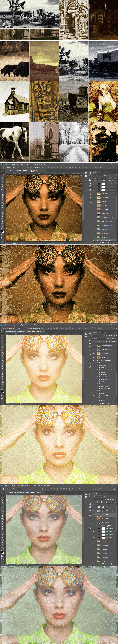This screenshot has width=118, height=644.
Task: Open the Filter menu in the sepia portrait window
Action: pyautogui.click(x=31, y=164)
